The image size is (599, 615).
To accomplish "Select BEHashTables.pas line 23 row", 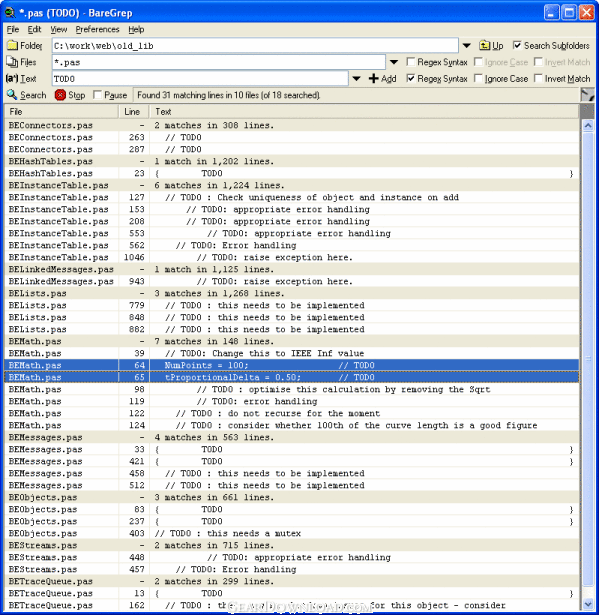I will point(291,173).
